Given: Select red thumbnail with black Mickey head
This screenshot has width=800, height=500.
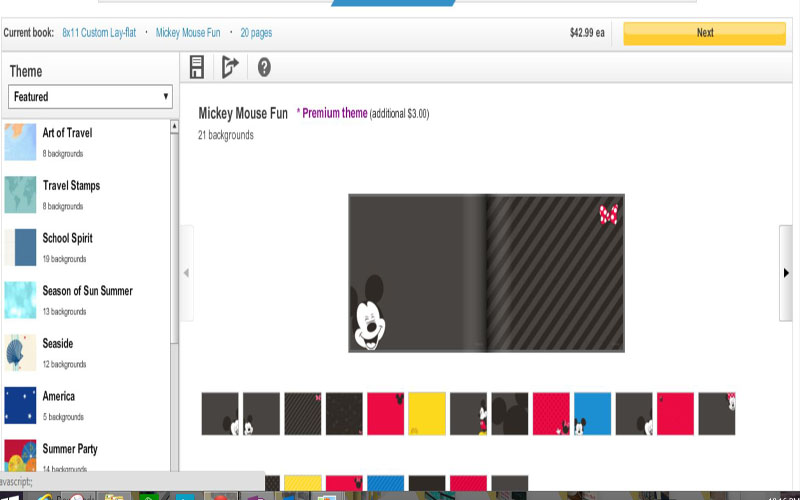Looking at the screenshot, I should pos(386,414).
